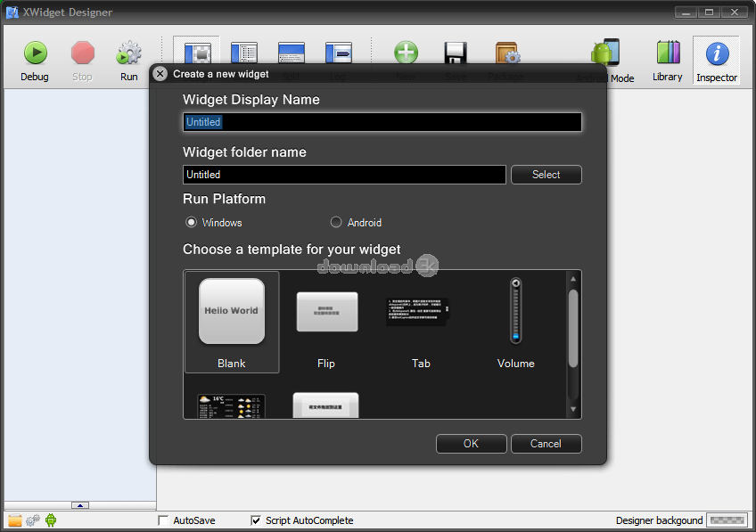Minimize the XWidget Designer window
Viewport: 756px width, 532px height.
pyautogui.click(x=686, y=12)
